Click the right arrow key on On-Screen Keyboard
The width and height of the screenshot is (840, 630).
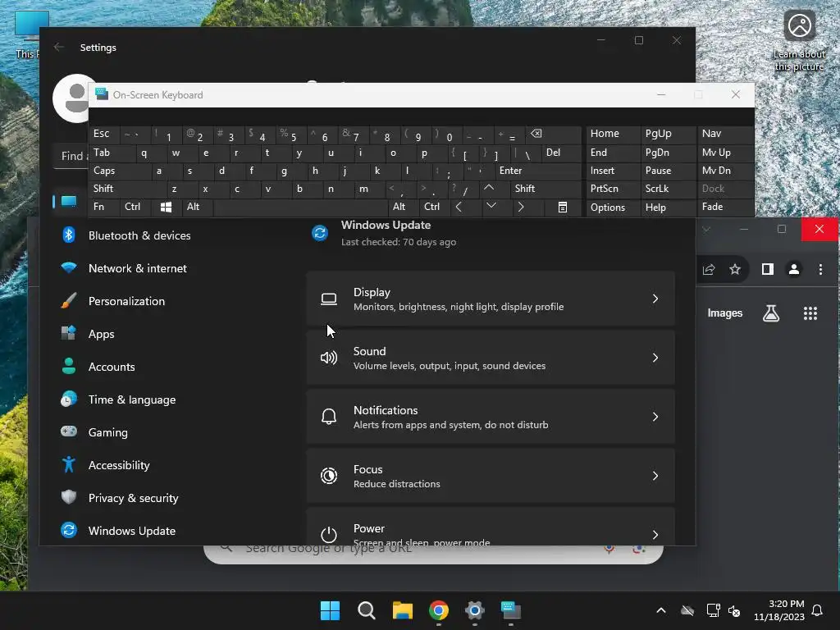(520, 207)
